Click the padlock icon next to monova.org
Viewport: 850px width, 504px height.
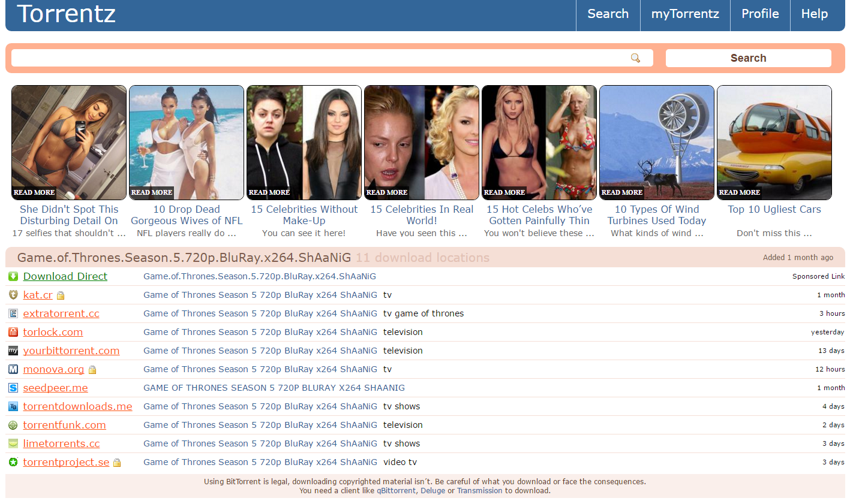click(x=92, y=370)
